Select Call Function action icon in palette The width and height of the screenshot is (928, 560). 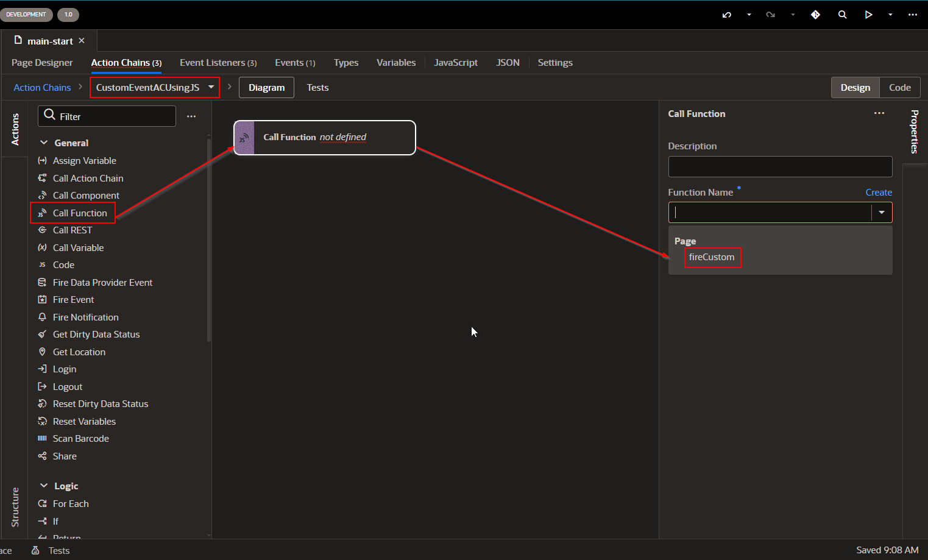click(42, 213)
